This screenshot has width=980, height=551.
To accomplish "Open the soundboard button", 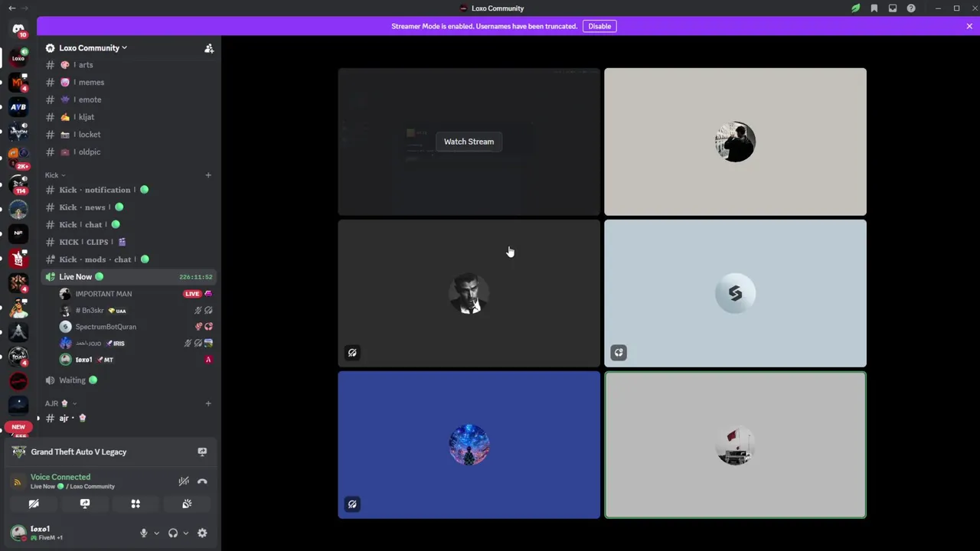I will click(187, 504).
